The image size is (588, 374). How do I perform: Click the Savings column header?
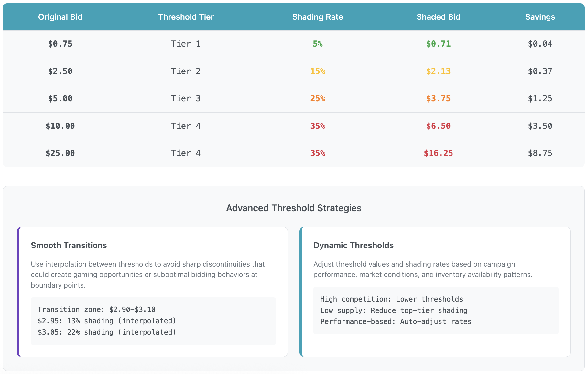pos(540,17)
